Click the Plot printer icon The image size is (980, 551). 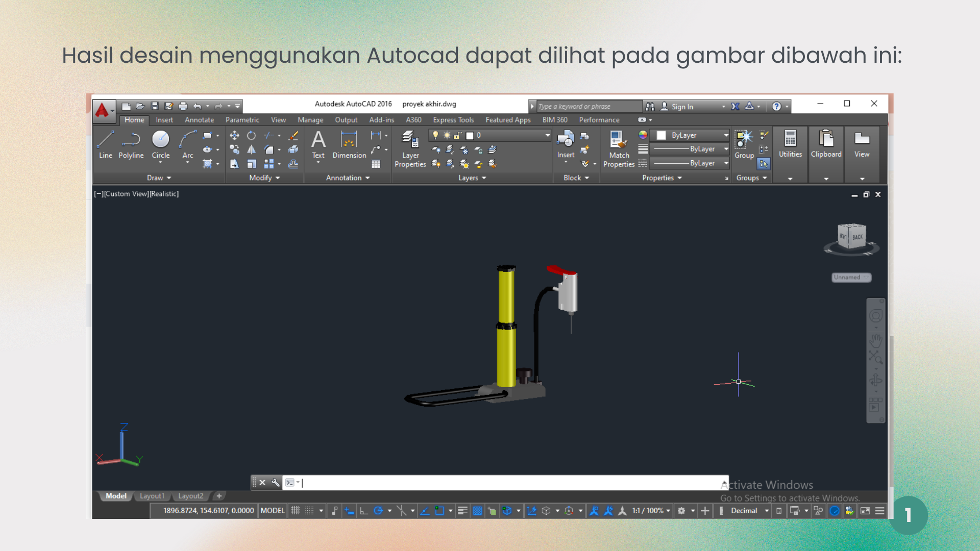point(183,106)
